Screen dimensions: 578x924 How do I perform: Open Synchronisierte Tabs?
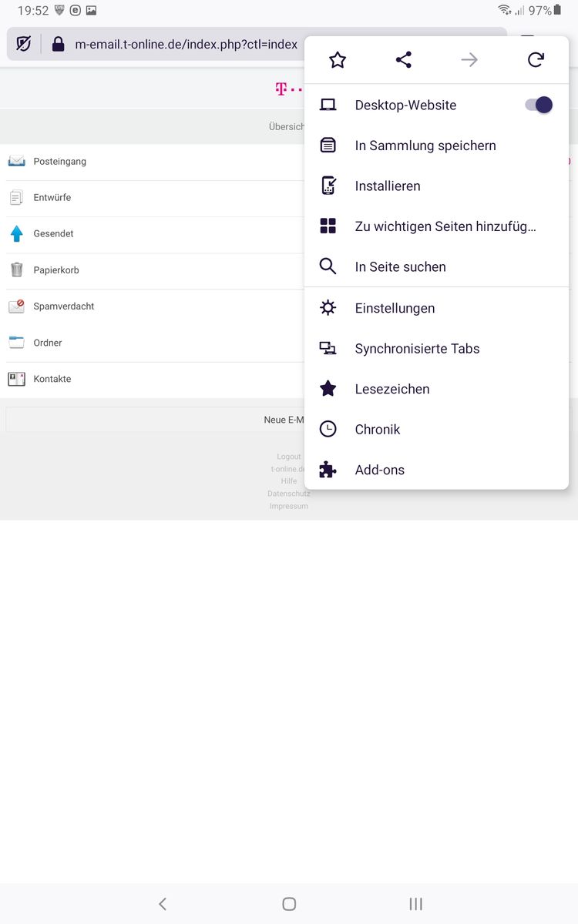[417, 349]
